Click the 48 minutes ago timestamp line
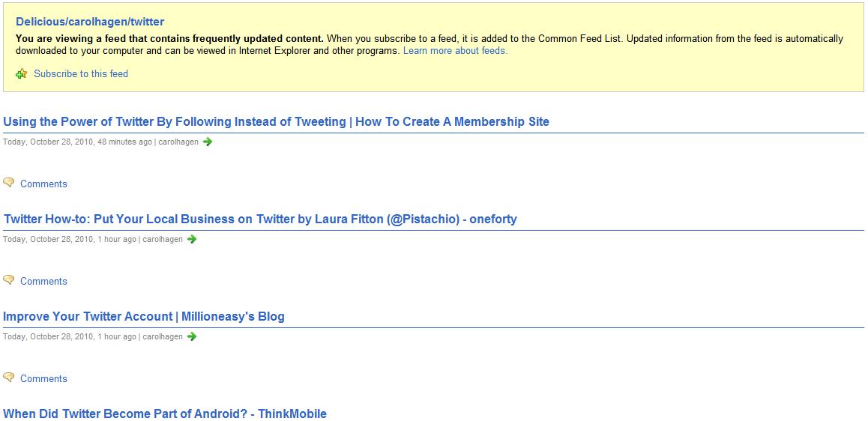 (100, 142)
